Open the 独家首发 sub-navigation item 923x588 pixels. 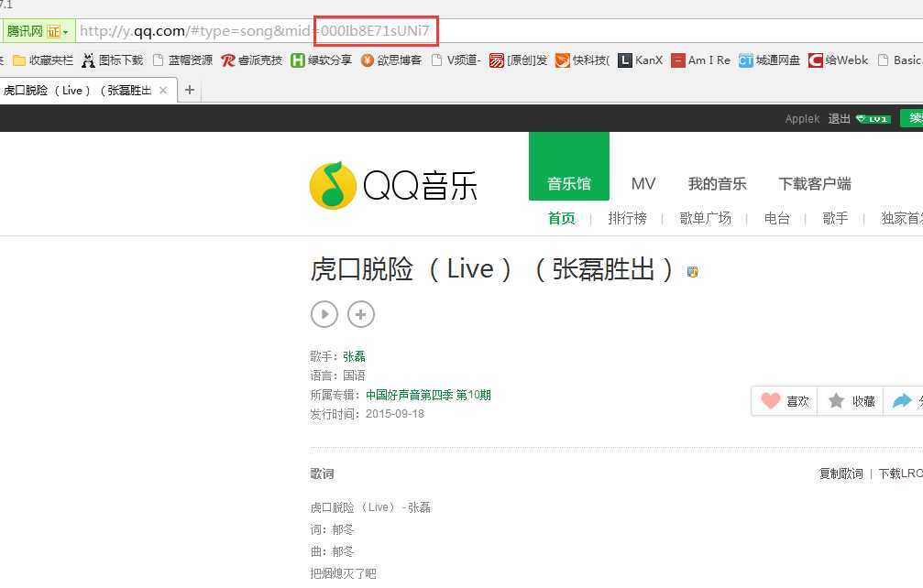click(x=902, y=218)
